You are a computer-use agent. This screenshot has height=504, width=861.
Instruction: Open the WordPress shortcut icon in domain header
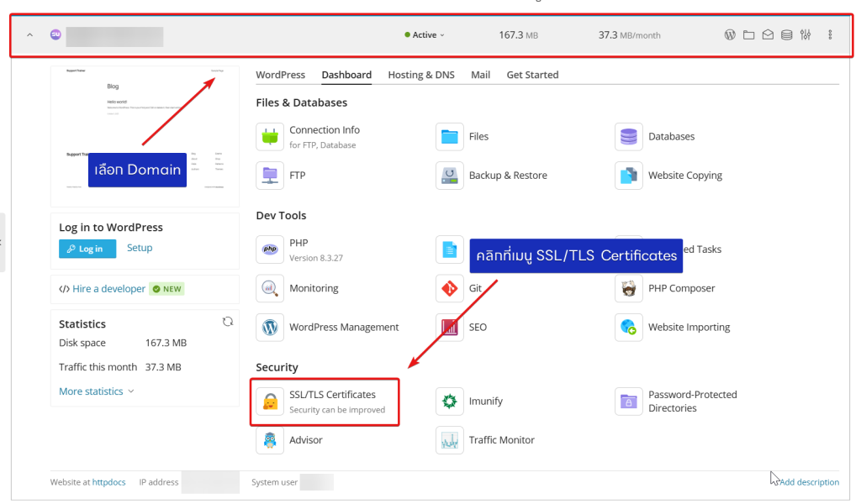[730, 35]
